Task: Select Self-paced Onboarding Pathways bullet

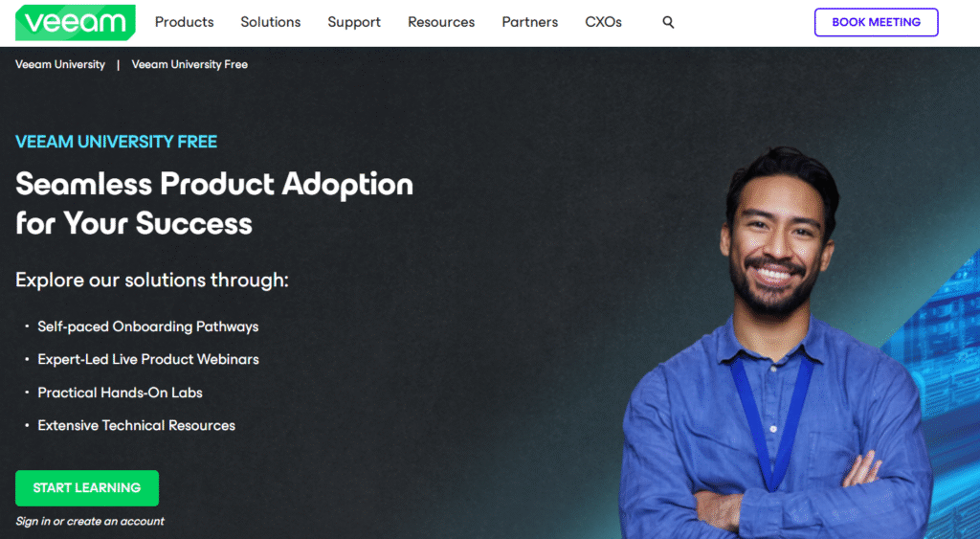Action: coord(148,326)
